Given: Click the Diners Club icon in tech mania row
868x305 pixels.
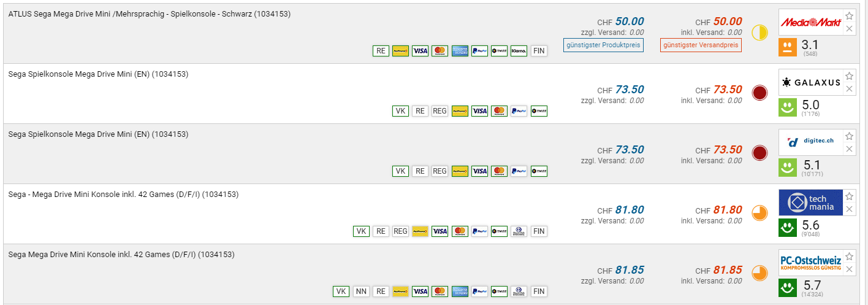Looking at the screenshot, I should (519, 231).
